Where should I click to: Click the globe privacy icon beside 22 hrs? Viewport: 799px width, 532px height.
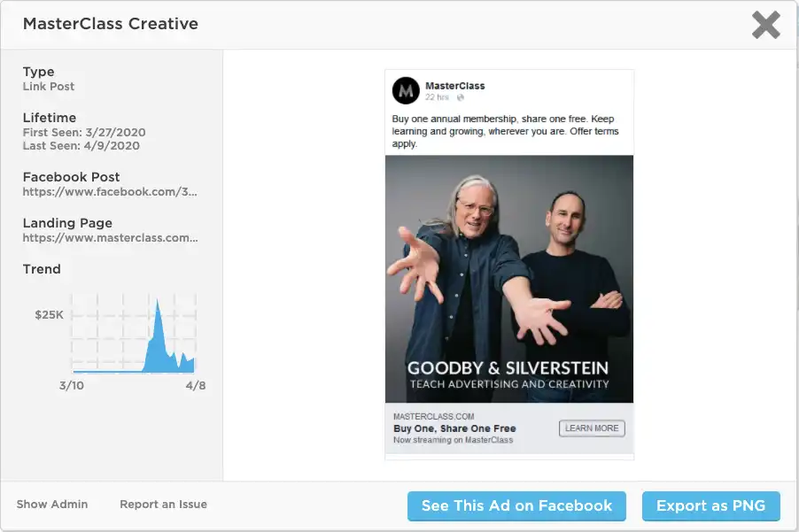pos(460,97)
